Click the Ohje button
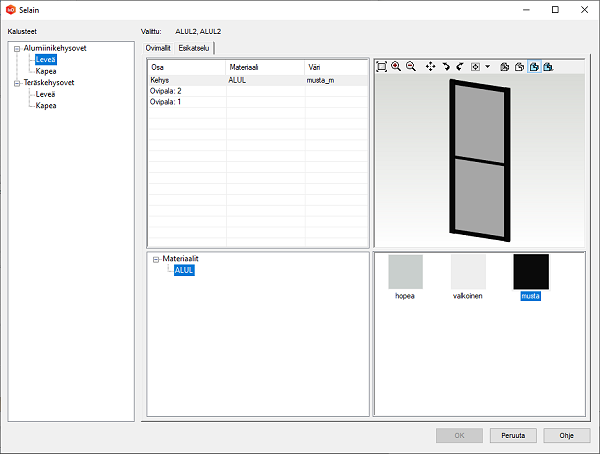Viewport: 600px width, 454px height. pos(566,435)
